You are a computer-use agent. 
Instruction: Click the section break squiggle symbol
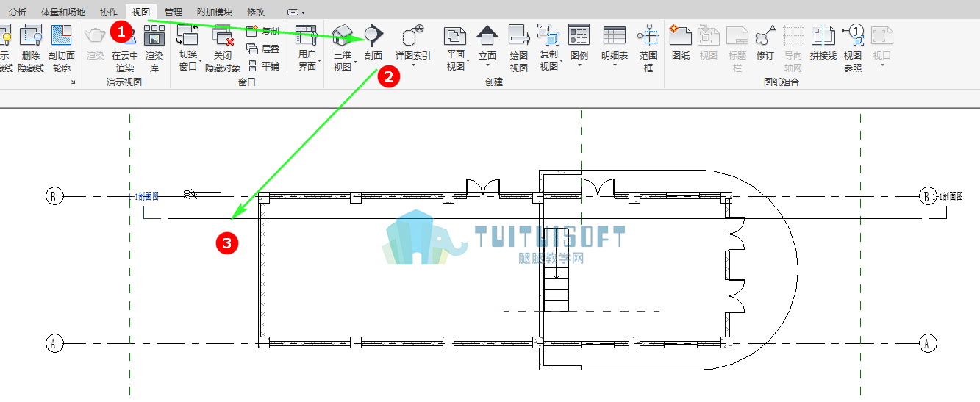[190, 195]
